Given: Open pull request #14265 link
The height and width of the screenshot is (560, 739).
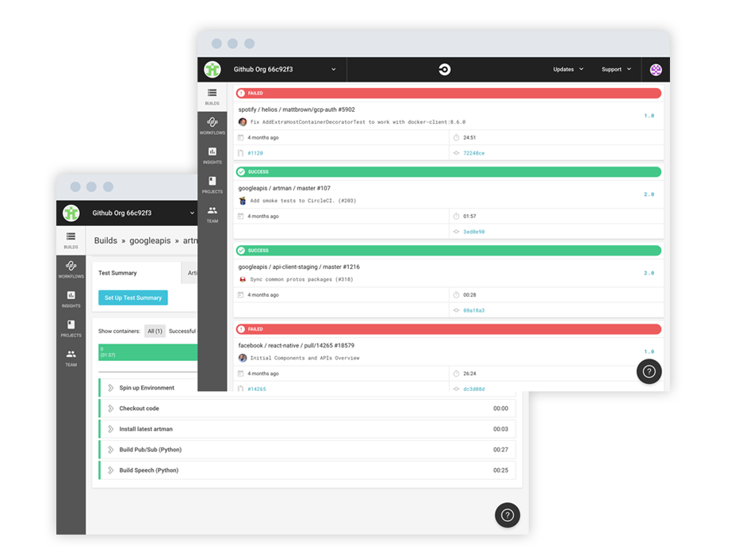Looking at the screenshot, I should click(257, 389).
